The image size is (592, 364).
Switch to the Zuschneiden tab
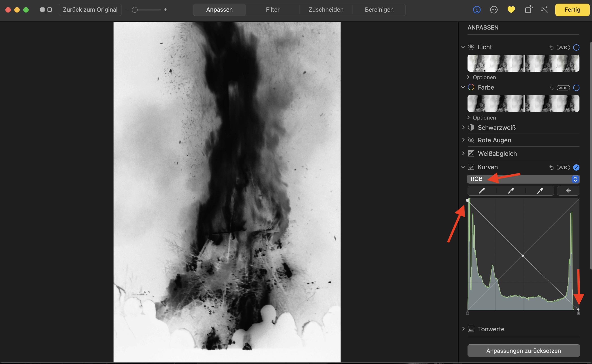coord(326,10)
